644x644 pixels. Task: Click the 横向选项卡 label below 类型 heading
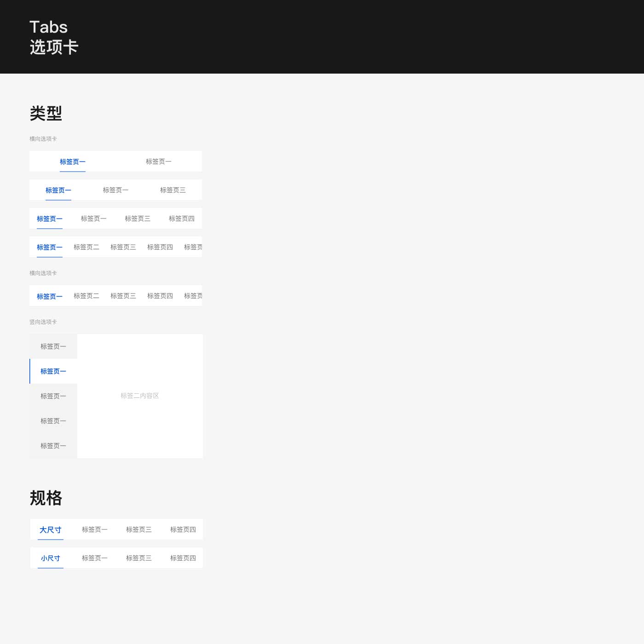43,139
